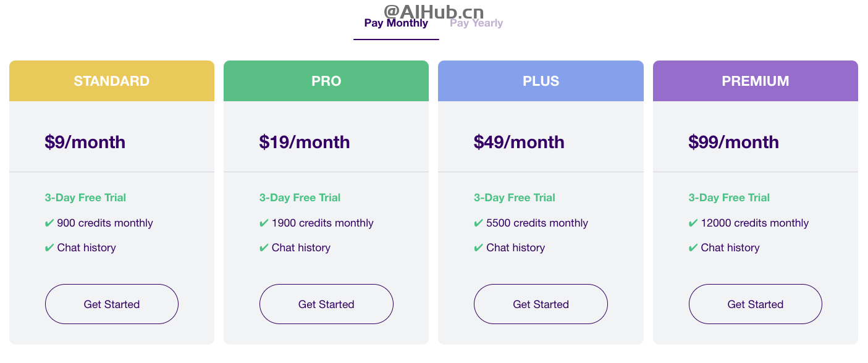Click the checkmark beside 900 credits monthly
The image size is (868, 363).
click(49, 223)
